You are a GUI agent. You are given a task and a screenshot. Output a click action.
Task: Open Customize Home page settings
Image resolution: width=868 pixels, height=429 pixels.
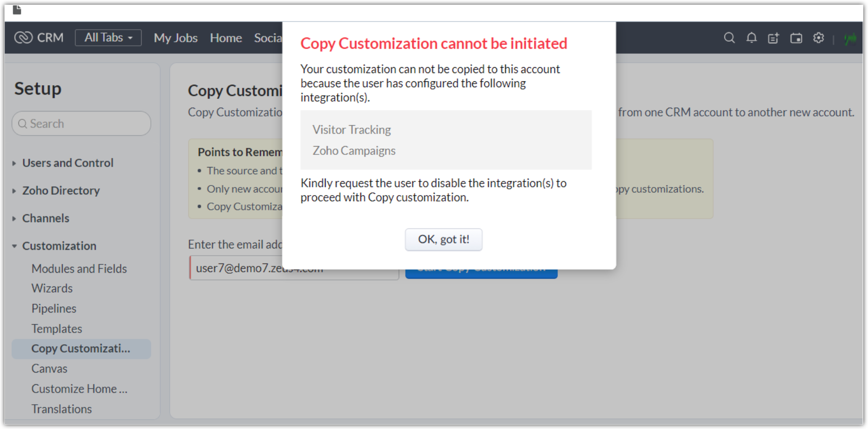79,389
